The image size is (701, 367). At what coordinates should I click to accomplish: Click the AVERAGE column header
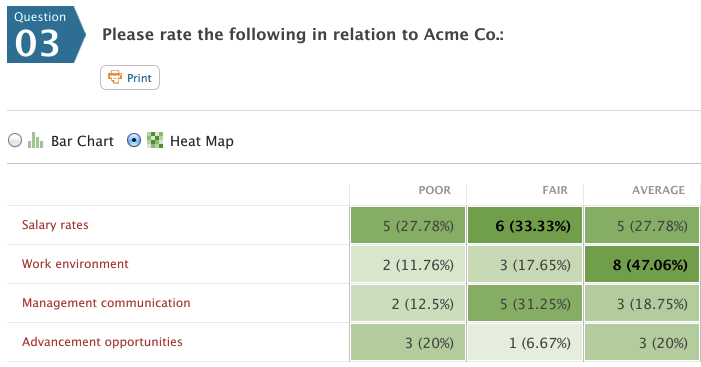[658, 190]
